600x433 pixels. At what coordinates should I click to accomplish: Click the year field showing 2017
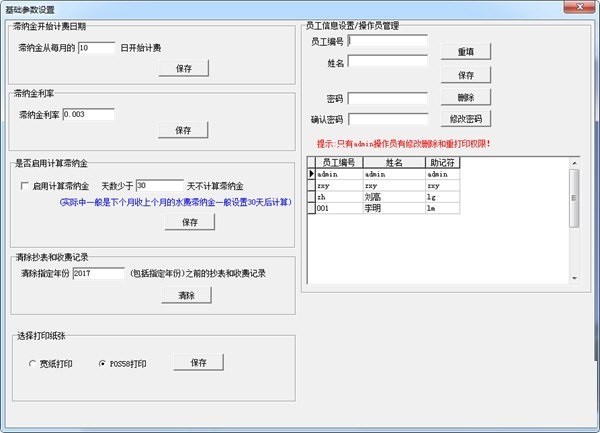pos(98,272)
